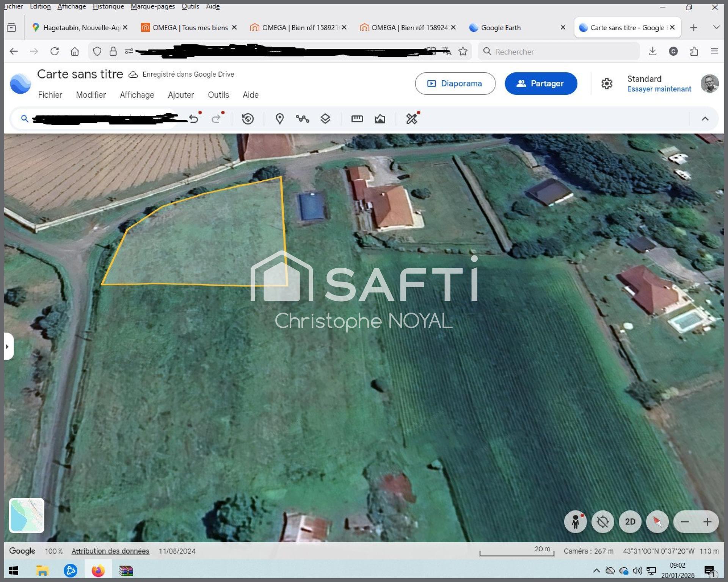Click the undo arrow in toolbar
The width and height of the screenshot is (728, 582).
coord(194,119)
